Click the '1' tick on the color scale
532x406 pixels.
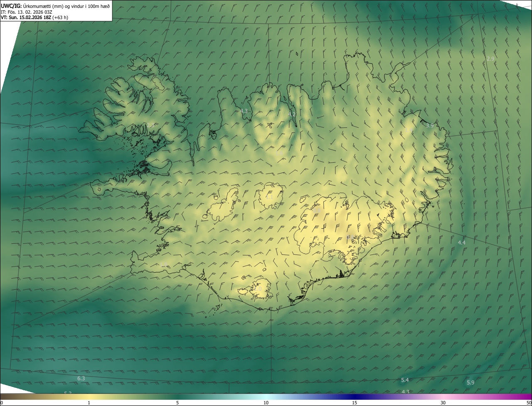pos(89,403)
